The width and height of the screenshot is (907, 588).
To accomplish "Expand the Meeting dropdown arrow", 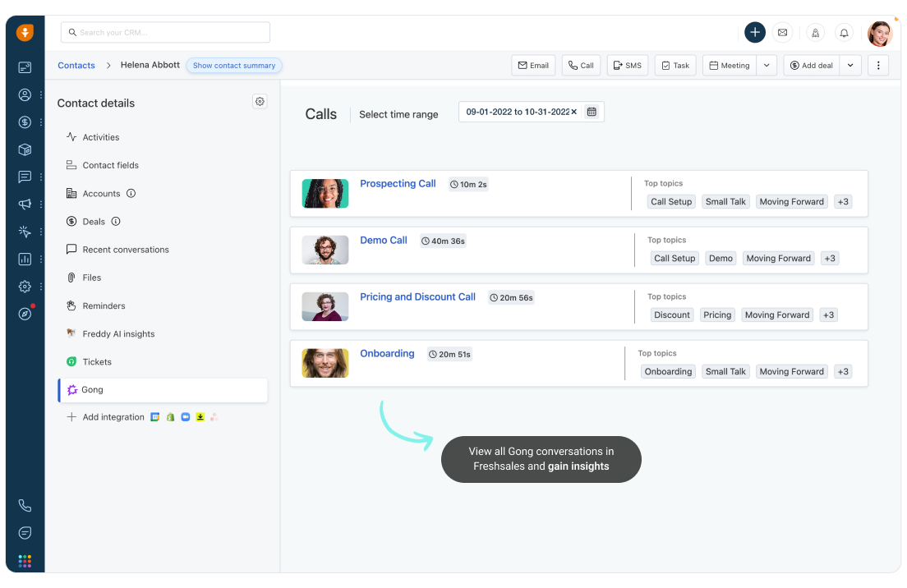I will point(767,66).
